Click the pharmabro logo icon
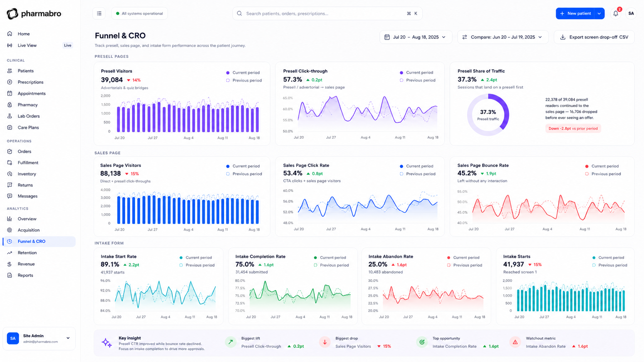This screenshot has width=644, height=362. click(x=12, y=13)
